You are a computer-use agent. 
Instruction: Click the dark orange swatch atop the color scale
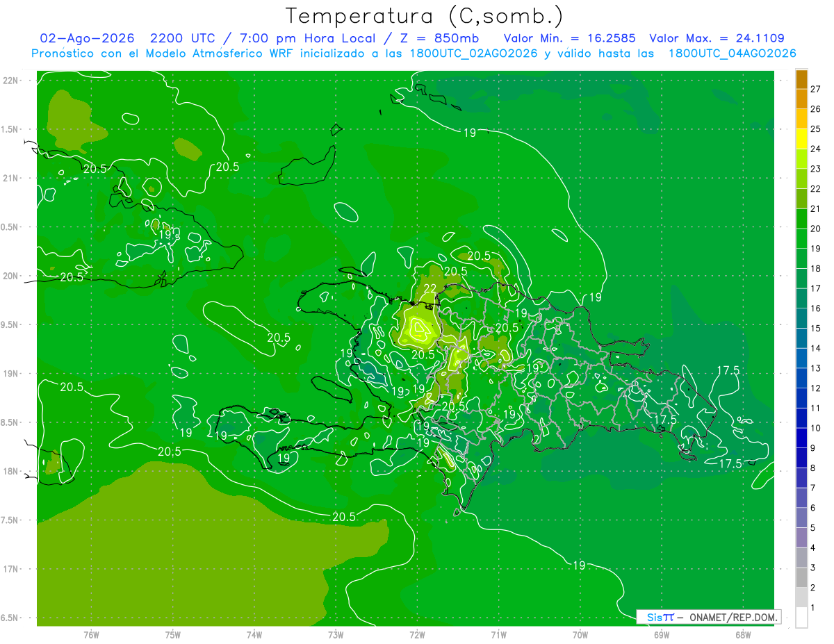click(801, 79)
